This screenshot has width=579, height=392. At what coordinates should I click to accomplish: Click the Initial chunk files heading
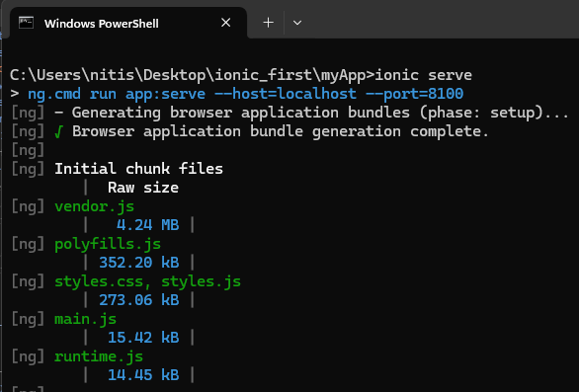tap(139, 169)
